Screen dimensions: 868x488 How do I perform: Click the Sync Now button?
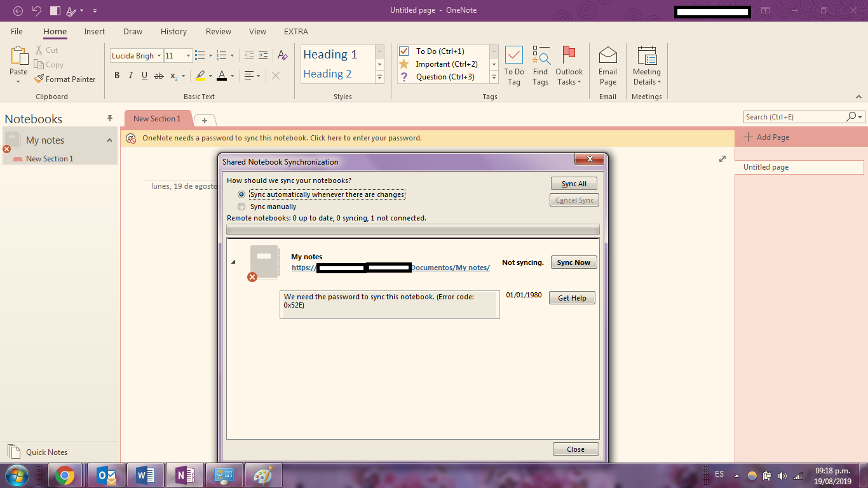click(x=574, y=262)
